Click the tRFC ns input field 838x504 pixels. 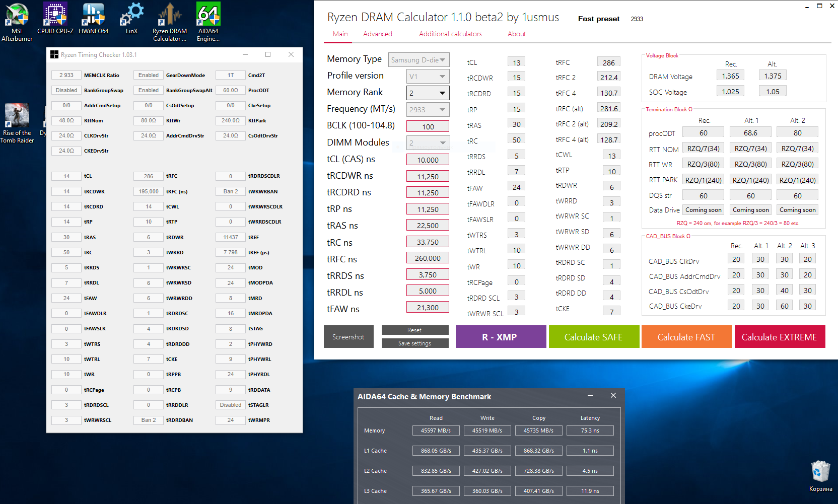click(x=428, y=258)
